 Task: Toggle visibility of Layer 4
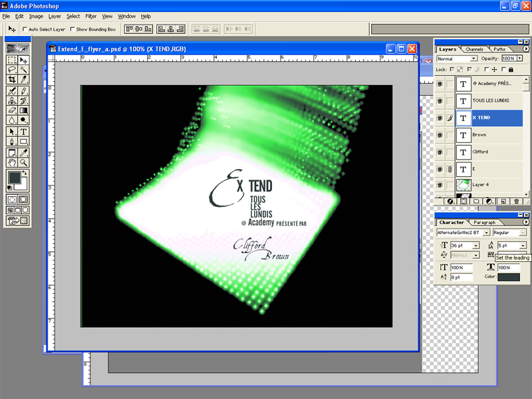click(440, 185)
